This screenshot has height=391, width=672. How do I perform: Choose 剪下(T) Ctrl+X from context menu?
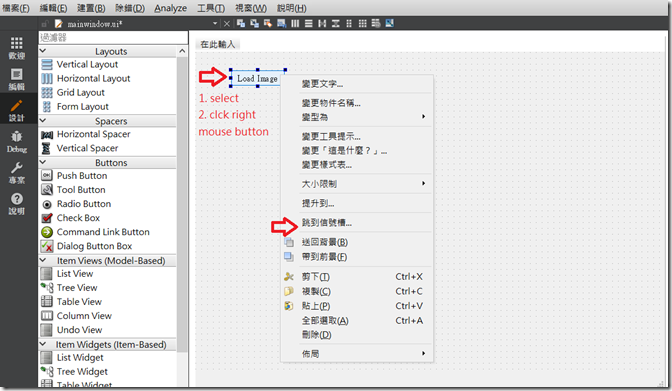pos(357,277)
